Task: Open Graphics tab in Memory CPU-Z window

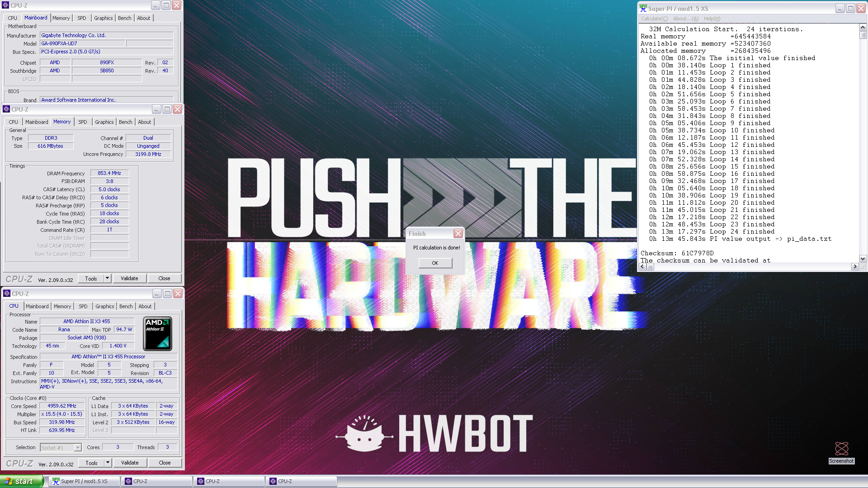Action: pyautogui.click(x=104, y=122)
